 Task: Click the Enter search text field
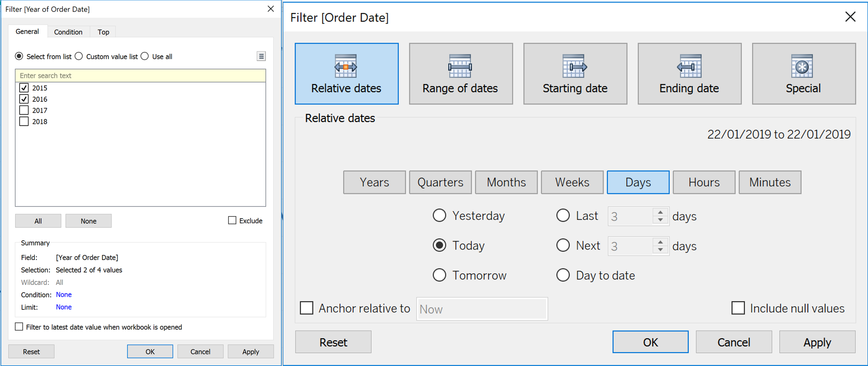pos(140,75)
